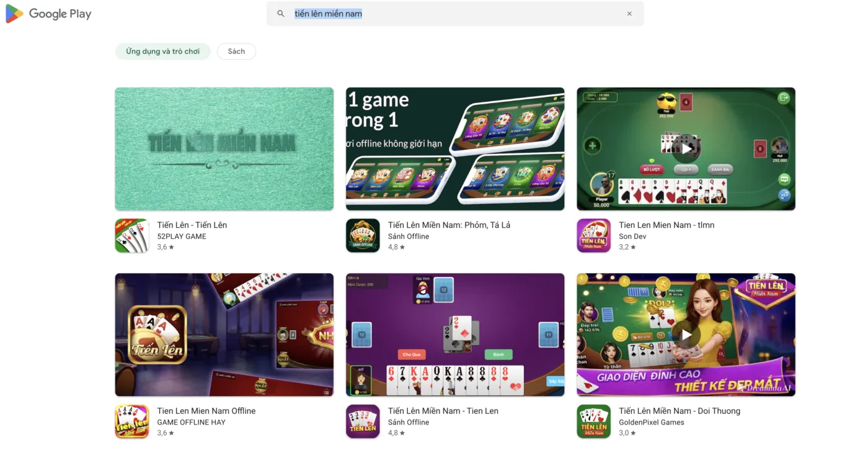Click the 1 game trong 1 screenshot thumbnail
Image resolution: width=868 pixels, height=450 pixels.
click(455, 148)
